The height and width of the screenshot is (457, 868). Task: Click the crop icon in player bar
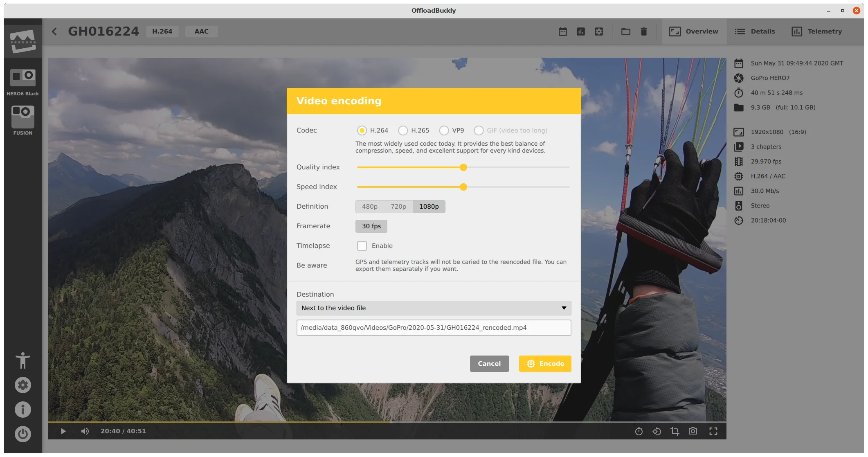pyautogui.click(x=675, y=431)
